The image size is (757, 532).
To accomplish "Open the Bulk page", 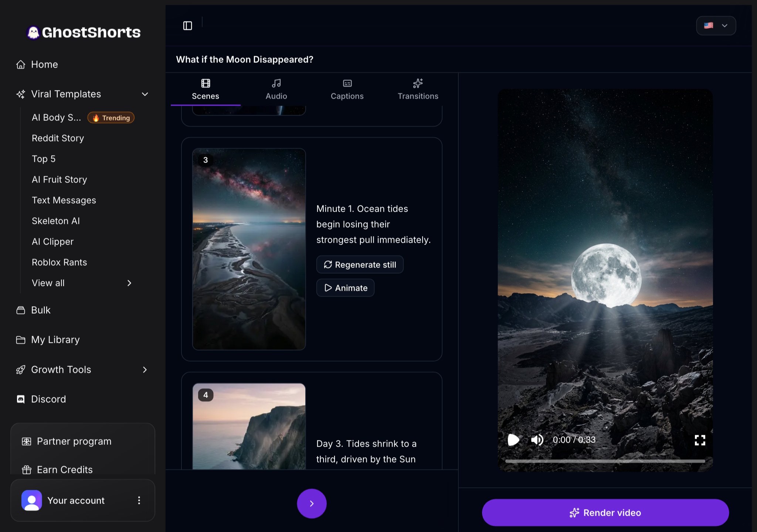I will (x=41, y=310).
